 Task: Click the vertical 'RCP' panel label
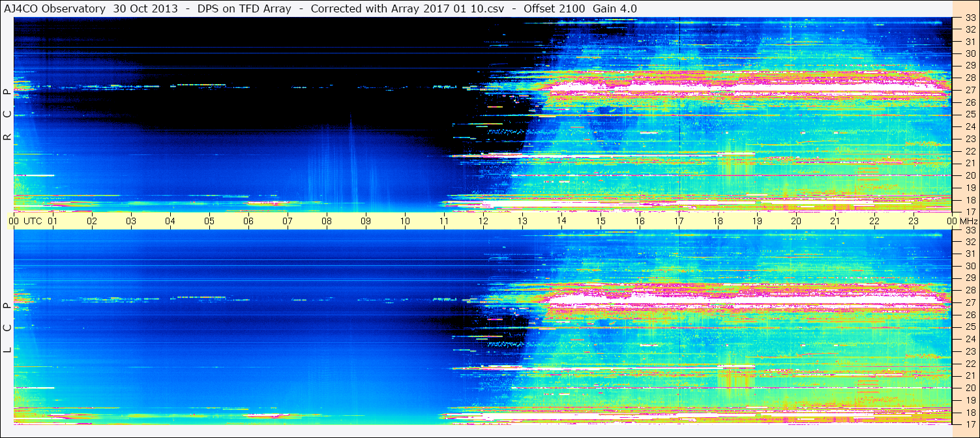pyautogui.click(x=8, y=114)
